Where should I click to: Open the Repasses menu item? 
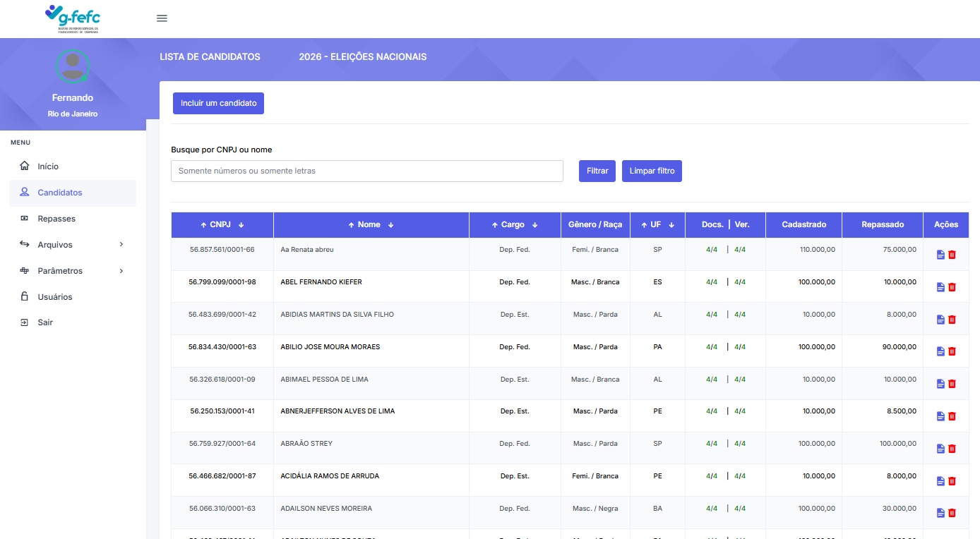(56, 219)
